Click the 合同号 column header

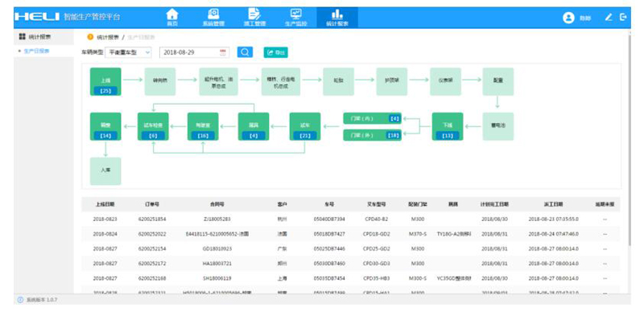tap(217, 204)
